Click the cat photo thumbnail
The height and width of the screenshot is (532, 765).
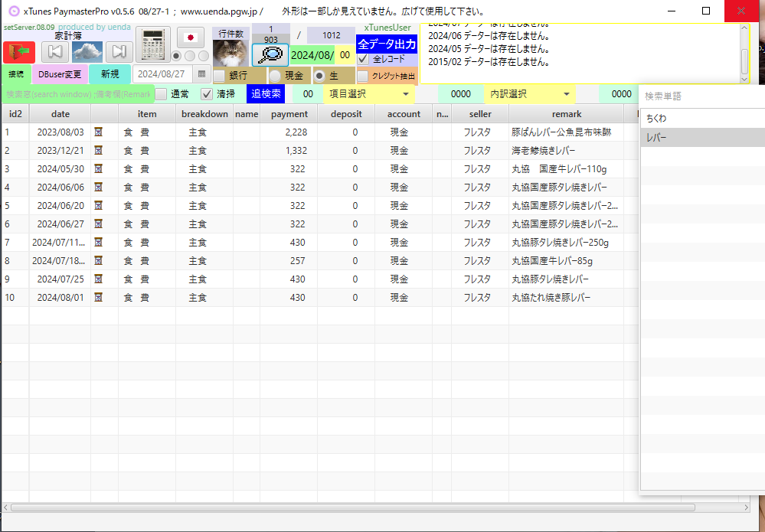pyautogui.click(x=229, y=54)
